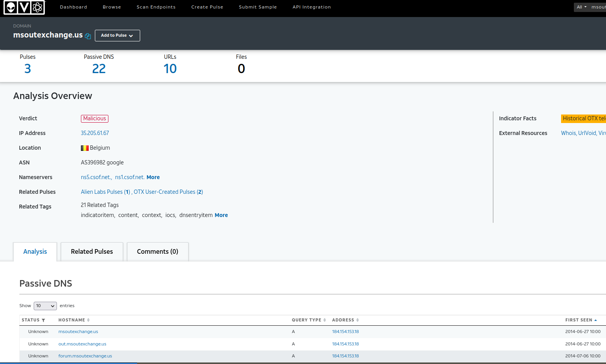The image size is (606, 364).
Task: Open Submit Sample page
Action: pyautogui.click(x=258, y=7)
